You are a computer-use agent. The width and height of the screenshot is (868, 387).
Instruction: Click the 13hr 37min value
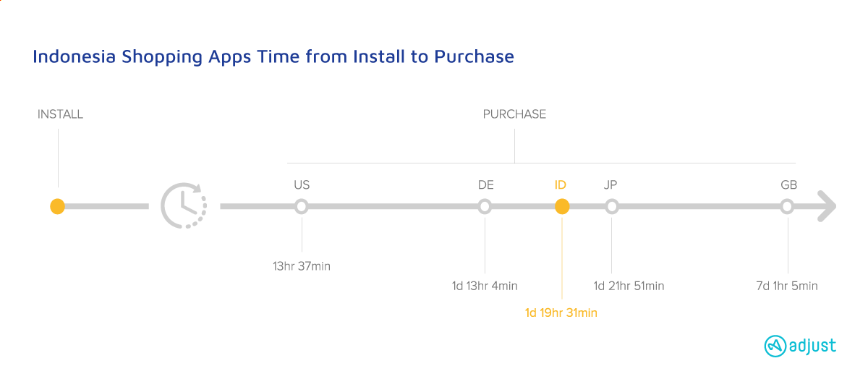(x=302, y=266)
